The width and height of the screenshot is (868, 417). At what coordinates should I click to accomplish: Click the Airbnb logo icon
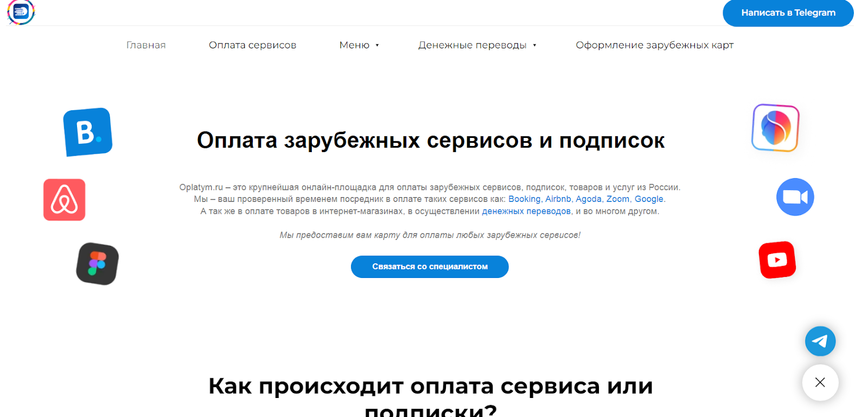pyautogui.click(x=65, y=200)
